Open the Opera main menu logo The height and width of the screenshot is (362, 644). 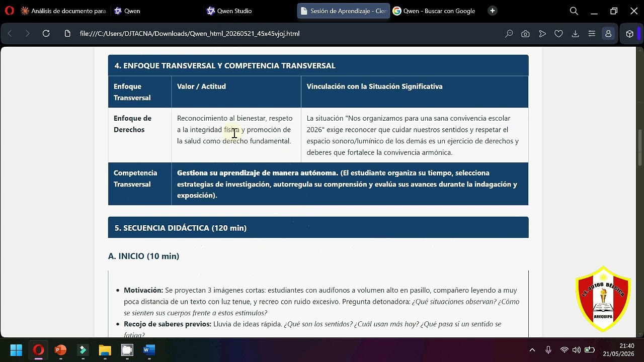9,11
